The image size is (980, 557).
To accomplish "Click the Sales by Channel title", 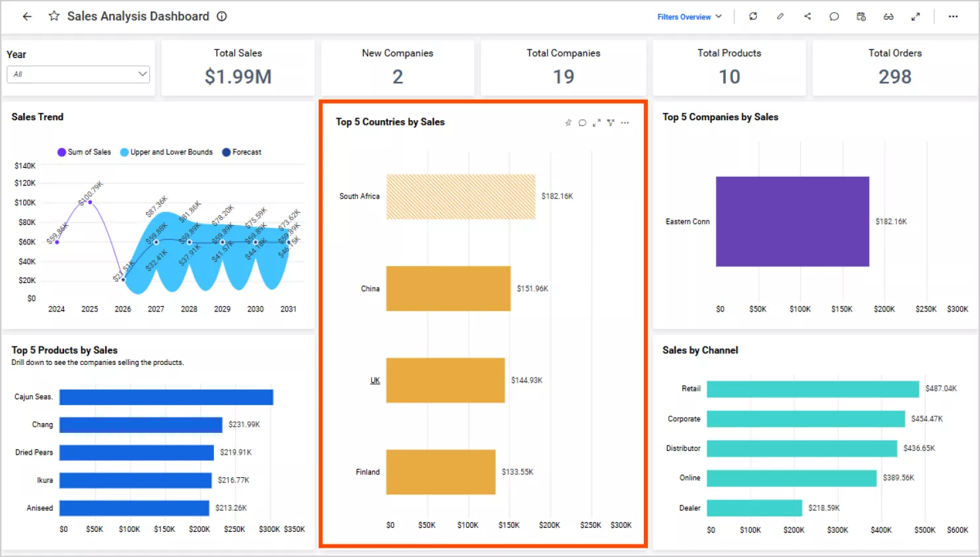I will [701, 350].
